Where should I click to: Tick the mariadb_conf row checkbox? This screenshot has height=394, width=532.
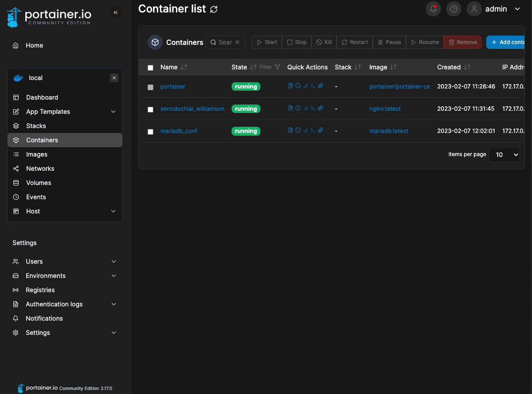(x=150, y=132)
